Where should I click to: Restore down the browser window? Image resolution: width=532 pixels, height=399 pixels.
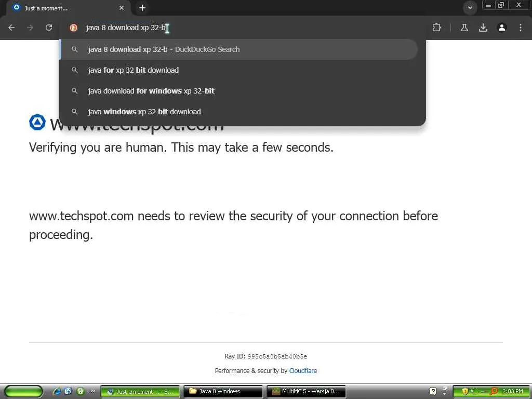pos(501,5)
